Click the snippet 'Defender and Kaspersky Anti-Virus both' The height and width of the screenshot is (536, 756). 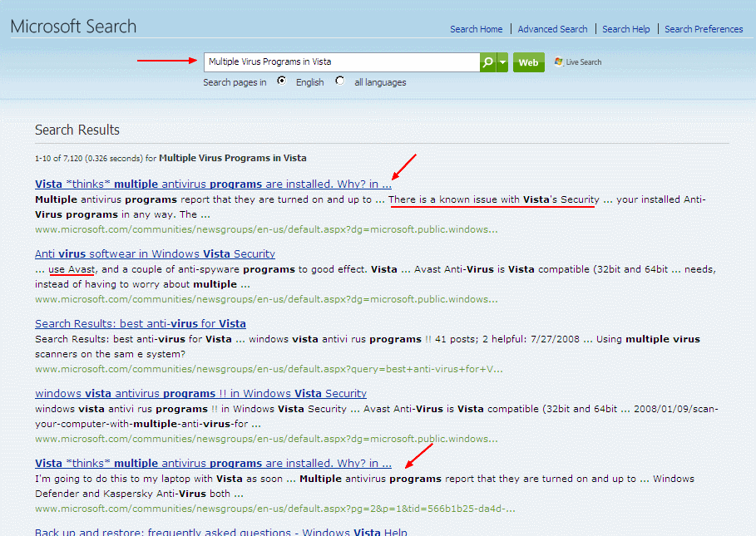pos(132,494)
